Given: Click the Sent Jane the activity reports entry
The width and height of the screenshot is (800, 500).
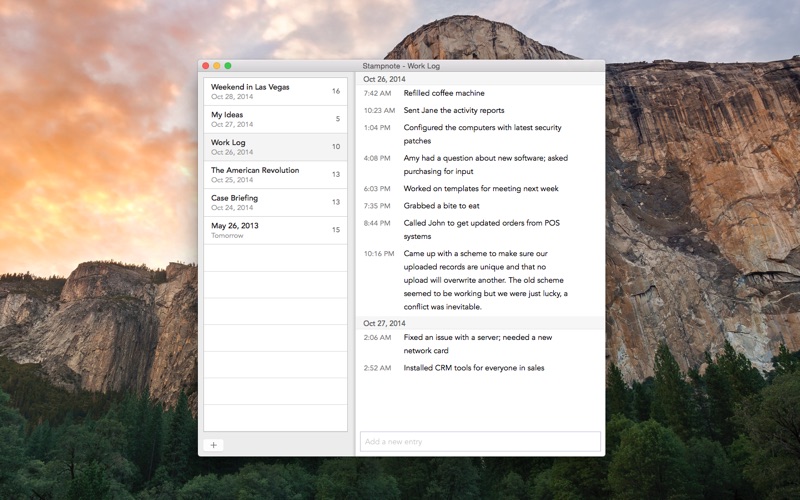Looking at the screenshot, I should tap(454, 110).
